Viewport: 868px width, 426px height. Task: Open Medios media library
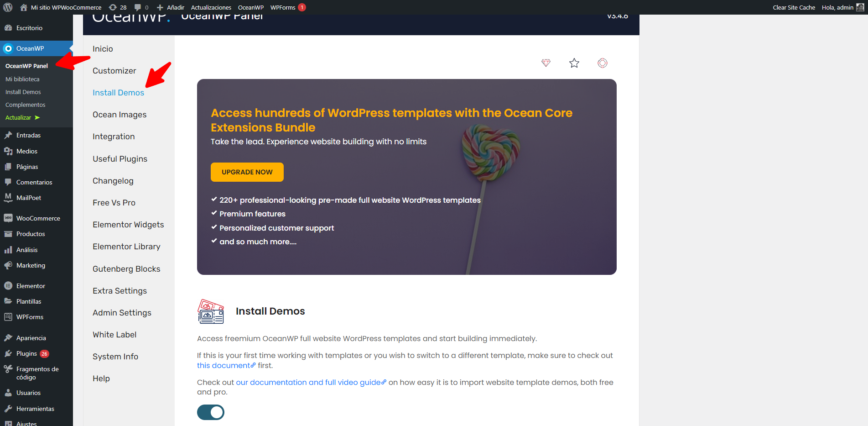tap(27, 151)
